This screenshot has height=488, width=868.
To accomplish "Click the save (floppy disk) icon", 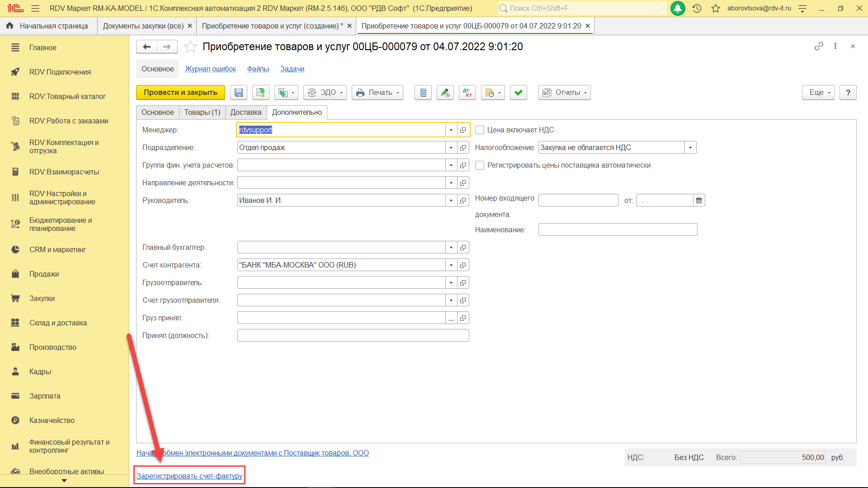I will coord(238,93).
